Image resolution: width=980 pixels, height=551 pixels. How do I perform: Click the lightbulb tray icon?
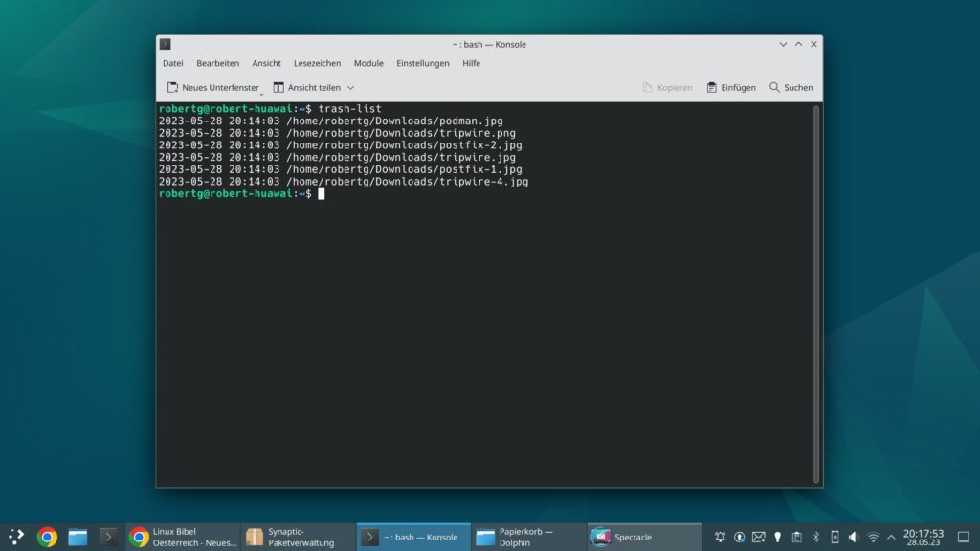(777, 537)
